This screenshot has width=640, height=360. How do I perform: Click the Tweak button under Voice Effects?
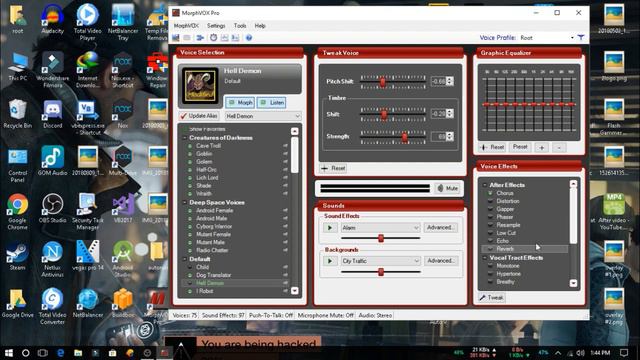[492, 298]
